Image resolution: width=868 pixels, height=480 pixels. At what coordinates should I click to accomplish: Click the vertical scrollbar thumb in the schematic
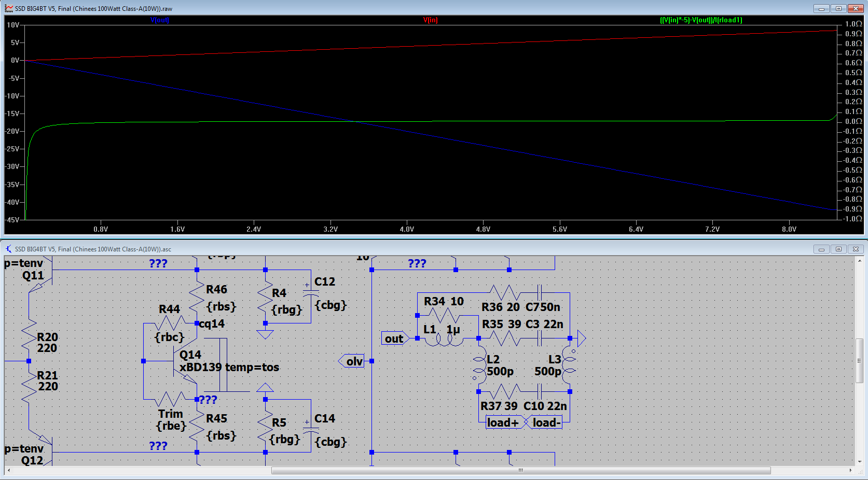click(859, 361)
